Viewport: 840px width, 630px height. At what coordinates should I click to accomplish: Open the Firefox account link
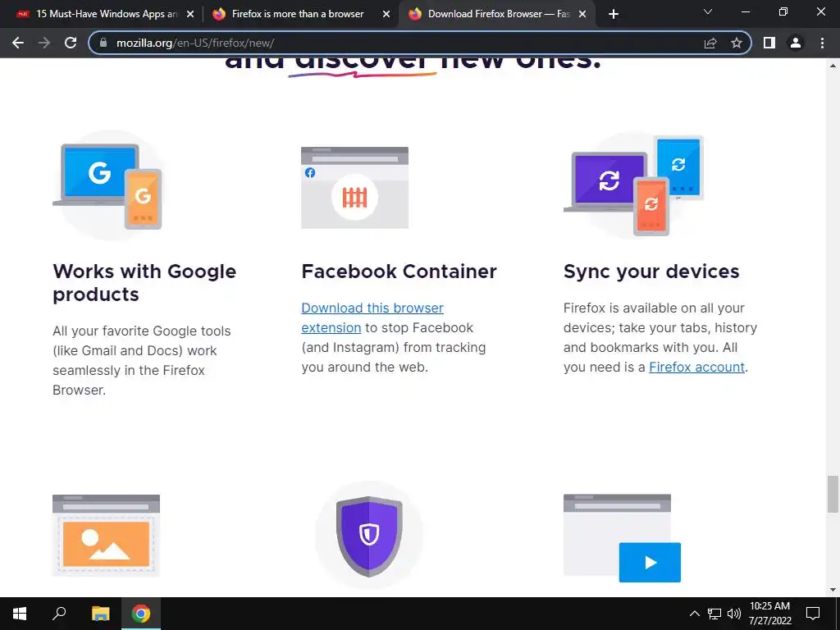click(x=696, y=367)
